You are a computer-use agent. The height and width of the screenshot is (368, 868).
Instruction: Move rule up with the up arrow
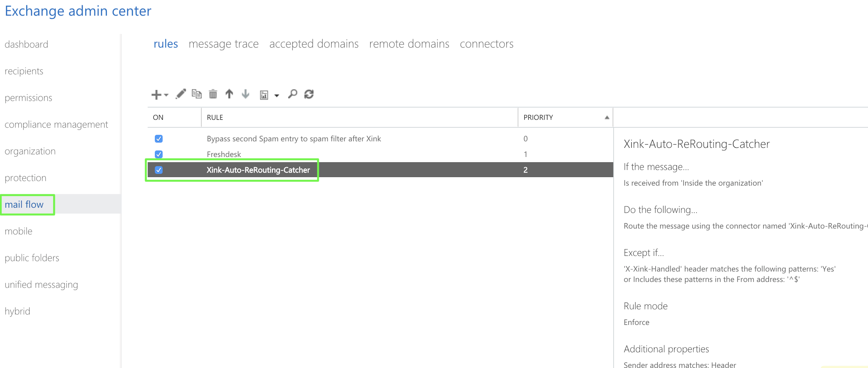[x=229, y=94]
